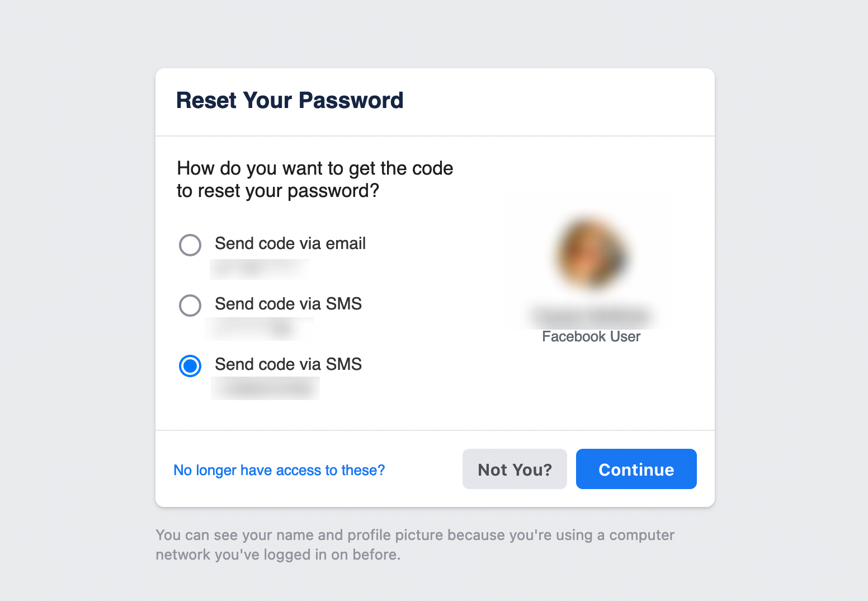Click the "Reset Your Password" heading

point(290,101)
